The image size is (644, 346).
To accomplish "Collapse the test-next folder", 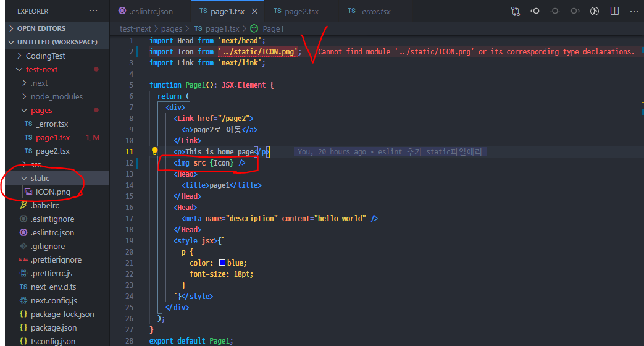I will click(57, 69).
